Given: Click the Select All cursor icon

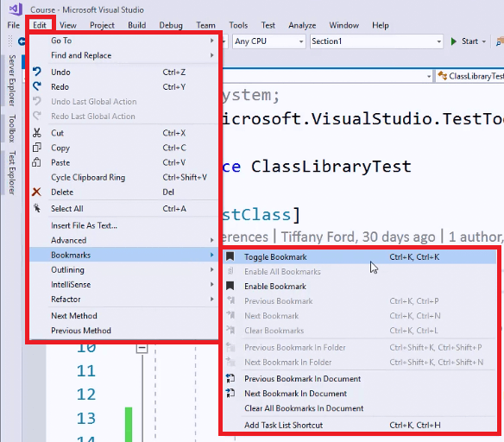Looking at the screenshot, I should click(36, 208).
